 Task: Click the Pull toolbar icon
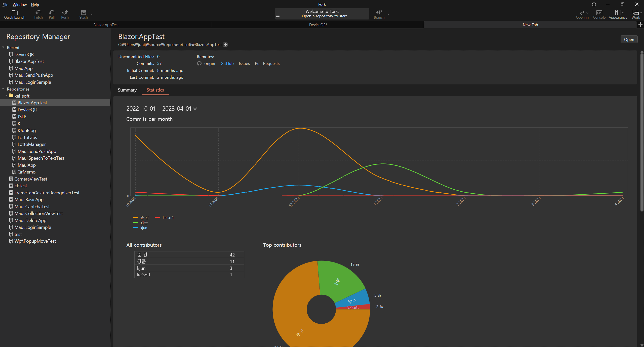pos(52,13)
